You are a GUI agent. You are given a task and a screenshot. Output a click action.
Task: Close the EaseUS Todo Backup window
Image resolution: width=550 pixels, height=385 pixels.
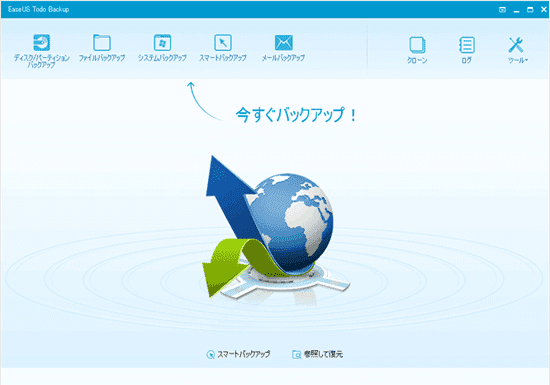point(544,10)
